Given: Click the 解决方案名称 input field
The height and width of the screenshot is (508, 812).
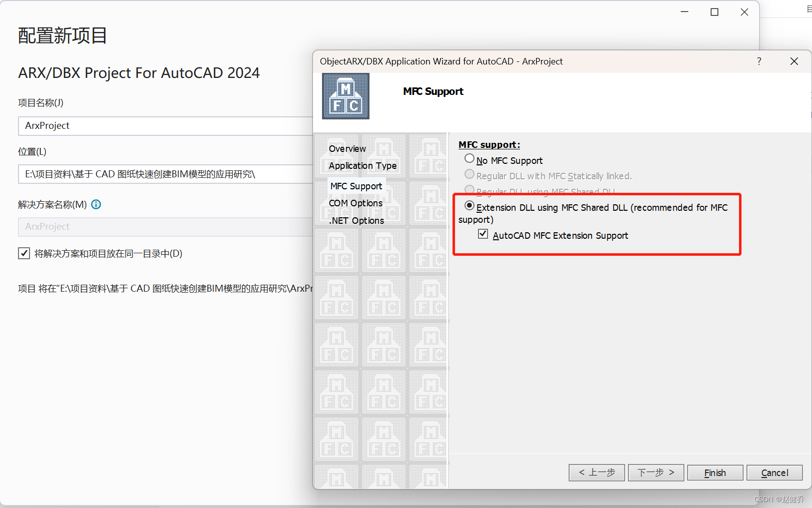Looking at the screenshot, I should 165,227.
